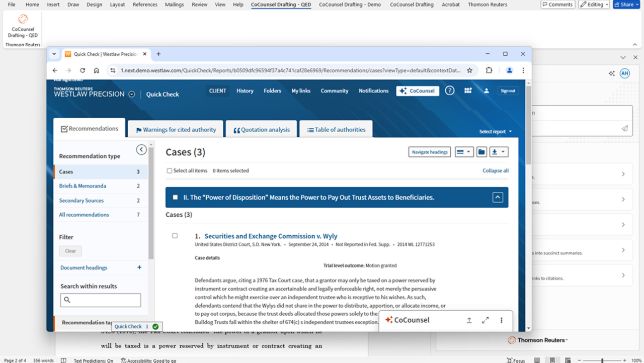The image size is (644, 363).
Task: Open the Word Mailings ribbon tab
Action: pyautogui.click(x=175, y=5)
